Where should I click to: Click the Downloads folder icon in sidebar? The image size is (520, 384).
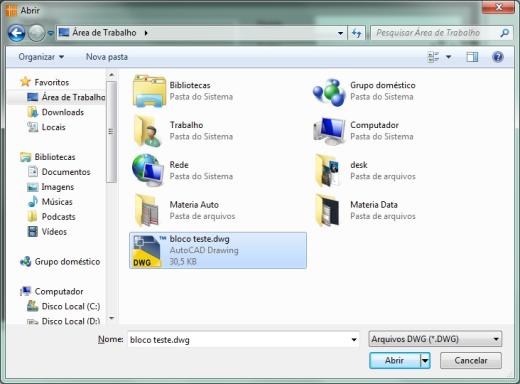[x=33, y=112]
